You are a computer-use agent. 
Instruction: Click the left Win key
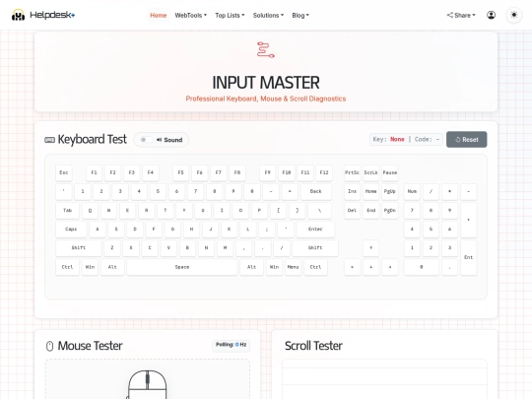click(x=90, y=267)
